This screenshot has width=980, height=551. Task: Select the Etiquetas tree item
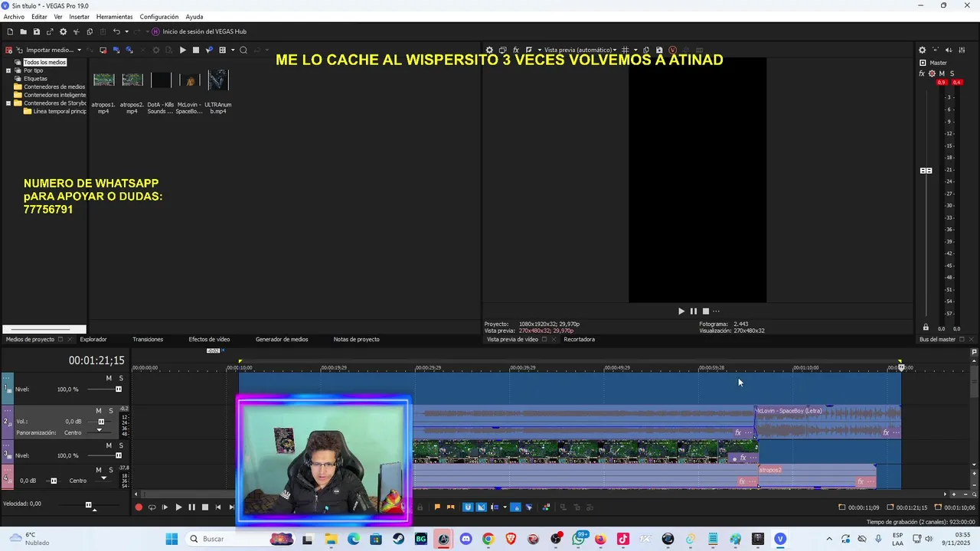pyautogui.click(x=35, y=79)
